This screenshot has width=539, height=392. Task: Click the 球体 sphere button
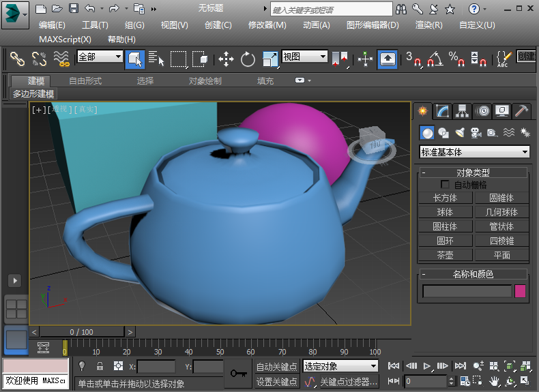click(x=445, y=212)
